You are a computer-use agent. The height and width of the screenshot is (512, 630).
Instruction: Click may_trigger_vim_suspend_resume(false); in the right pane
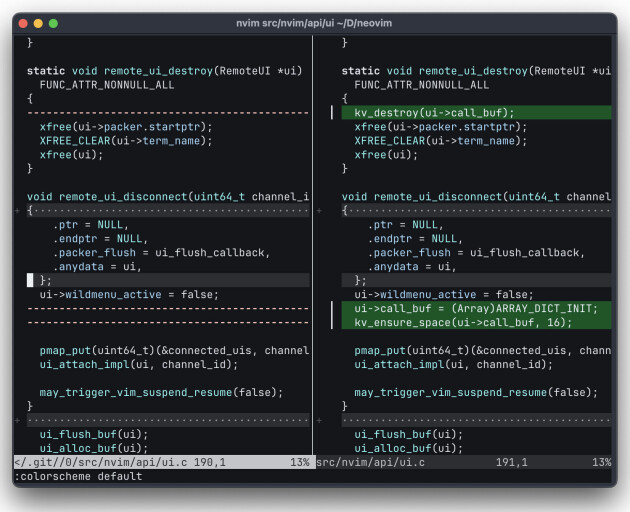click(476, 393)
